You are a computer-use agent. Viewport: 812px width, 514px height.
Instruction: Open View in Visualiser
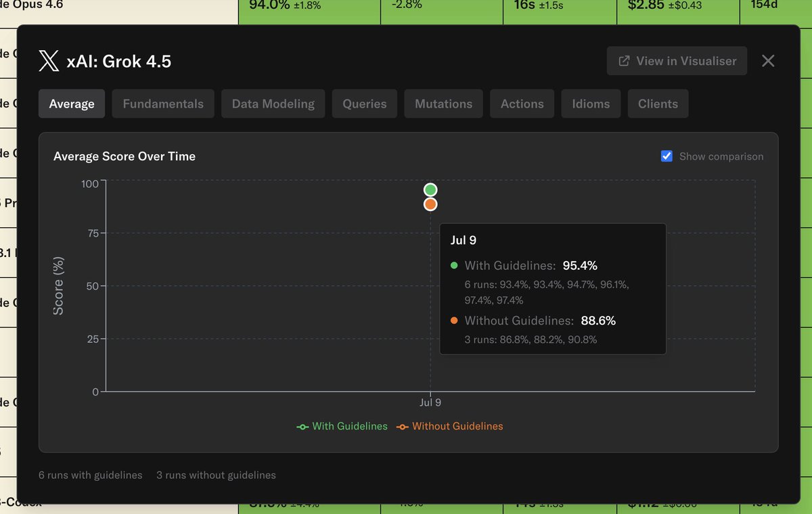[x=677, y=61]
